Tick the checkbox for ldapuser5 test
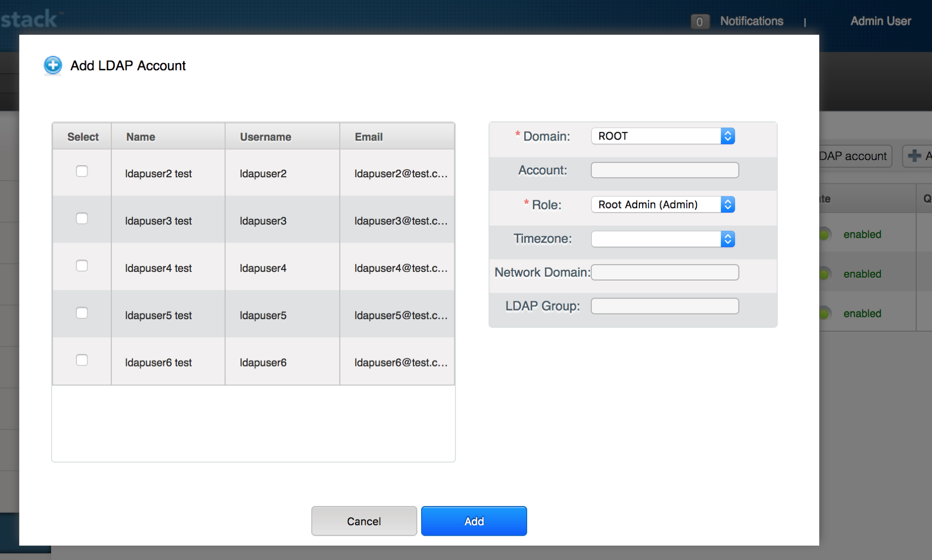Screen dimensions: 932x560 [82, 313]
